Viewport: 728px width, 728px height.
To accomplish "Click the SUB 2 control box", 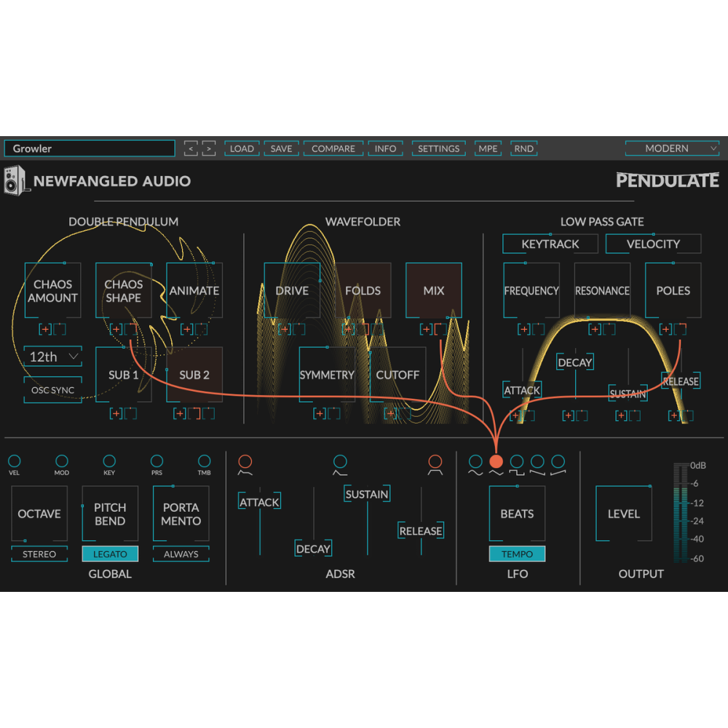I will [x=194, y=375].
